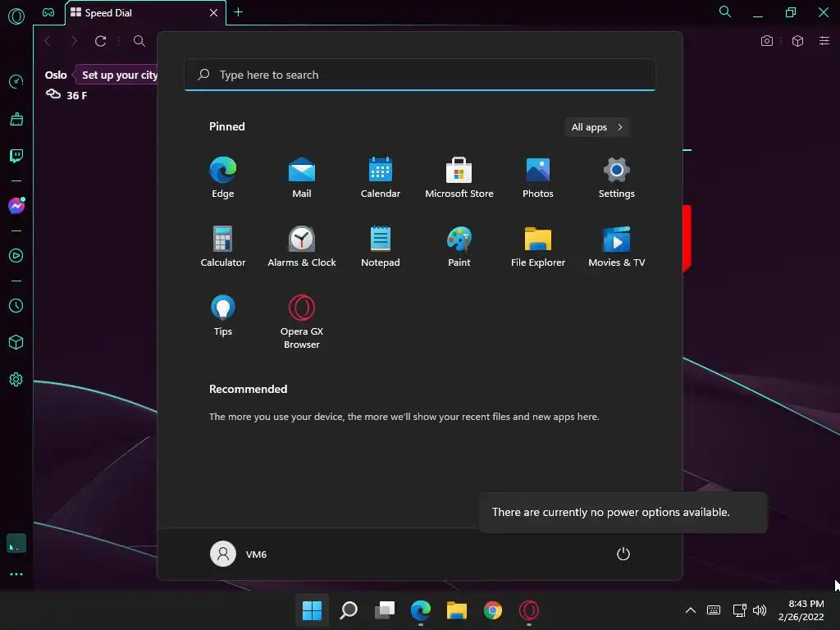Open Microsoft Store
Viewport: 840px width, 630px height.
[x=459, y=178]
